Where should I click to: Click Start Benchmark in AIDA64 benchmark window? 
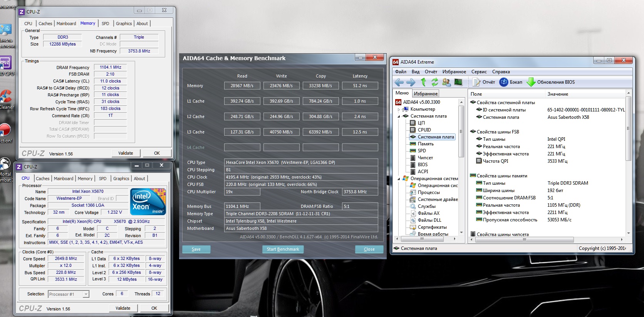[283, 249]
